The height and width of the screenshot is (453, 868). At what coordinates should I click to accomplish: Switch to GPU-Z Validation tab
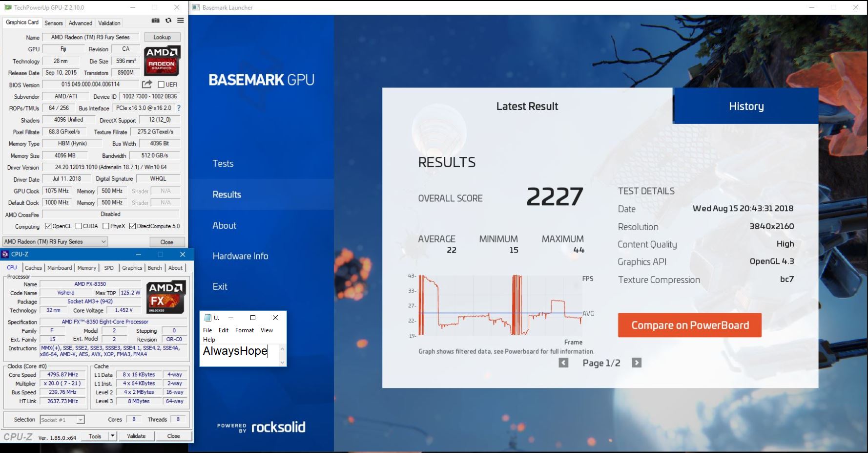(x=109, y=23)
